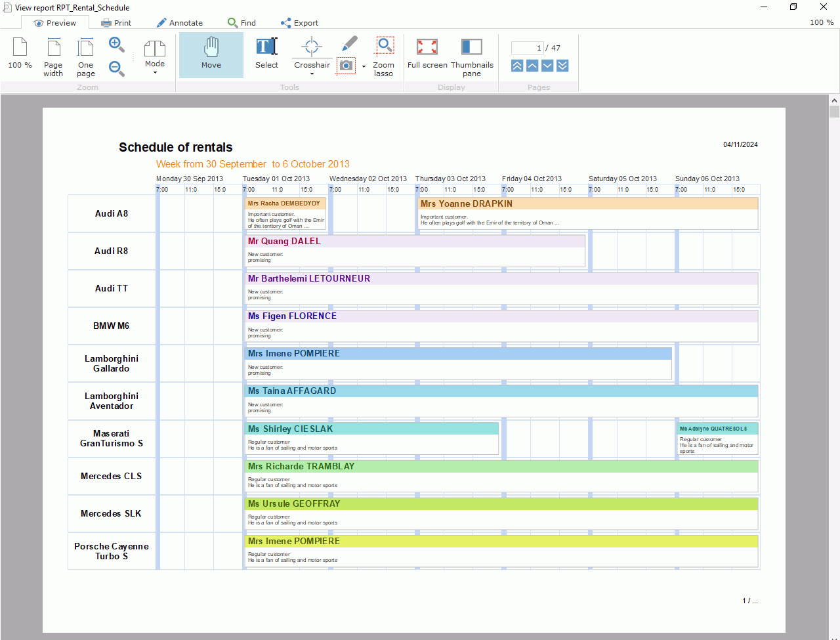The width and height of the screenshot is (840, 640).
Task: Go to the next page
Action: click(547, 66)
